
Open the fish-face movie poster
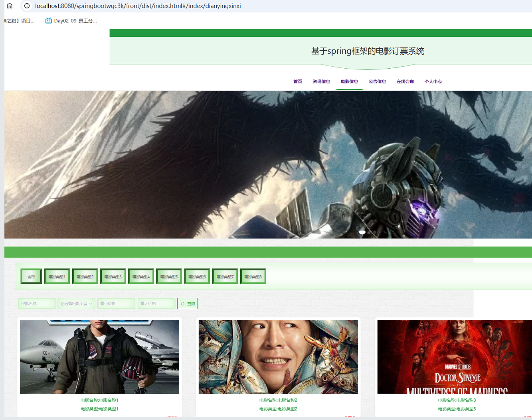278,357
